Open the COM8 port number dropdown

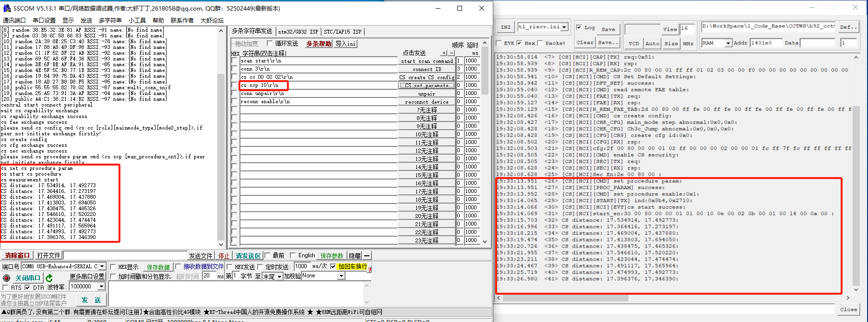pyautogui.click(x=102, y=266)
